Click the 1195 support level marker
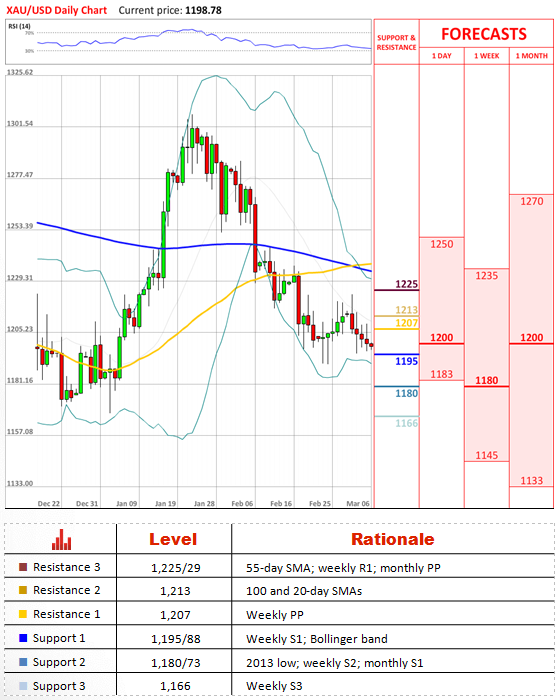Viewport: 557px width, 700px height. point(407,361)
